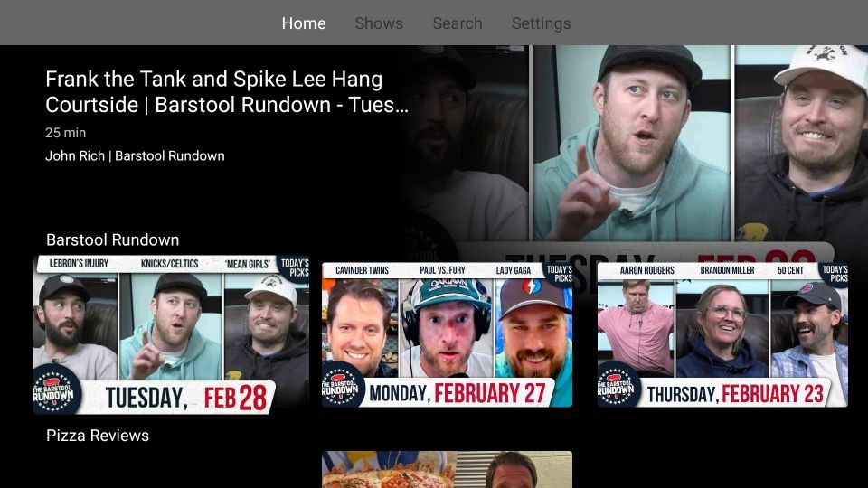Image resolution: width=868 pixels, height=488 pixels.
Task: Play the Tuesday Feb 28 Rundown episode
Action: click(171, 334)
